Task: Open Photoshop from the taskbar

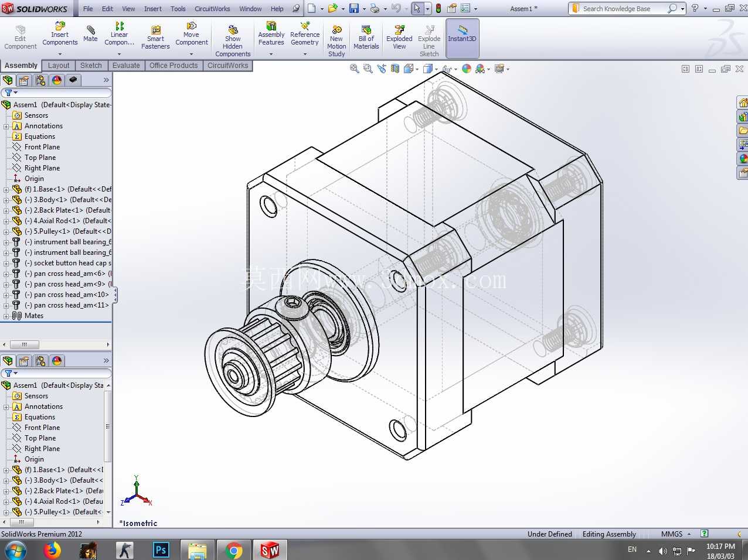Action: point(161,550)
